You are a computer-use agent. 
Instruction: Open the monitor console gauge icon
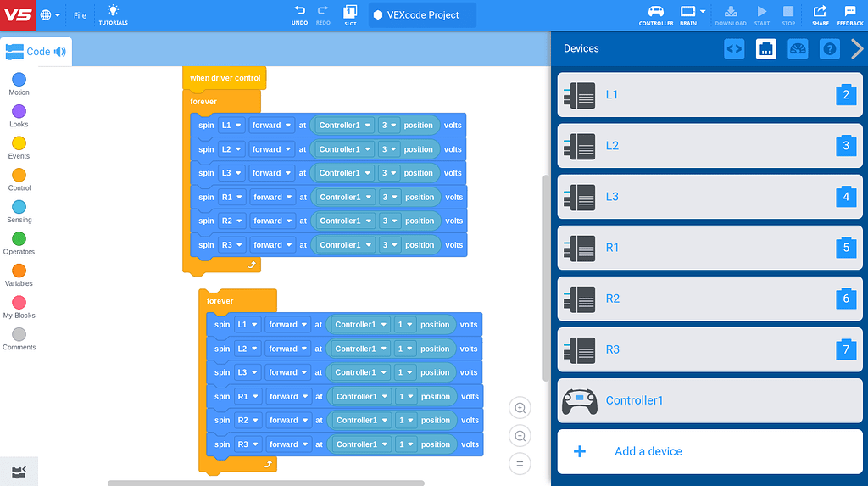click(x=798, y=49)
